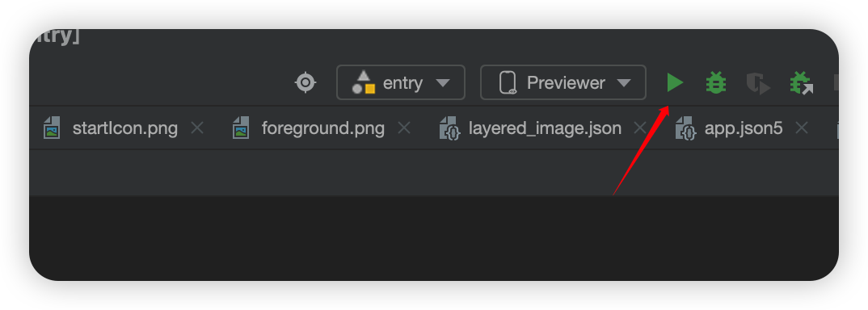The height and width of the screenshot is (310, 868).
Task: Close the foreground.png tab
Action: [404, 128]
